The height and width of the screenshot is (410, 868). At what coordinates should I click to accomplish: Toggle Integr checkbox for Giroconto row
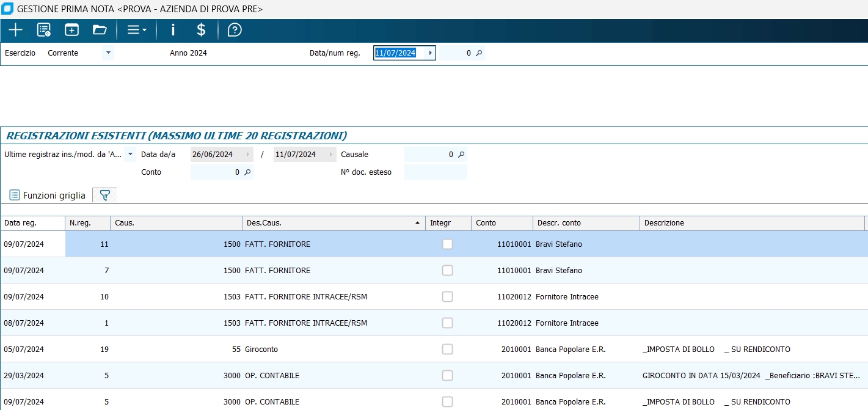448,350
